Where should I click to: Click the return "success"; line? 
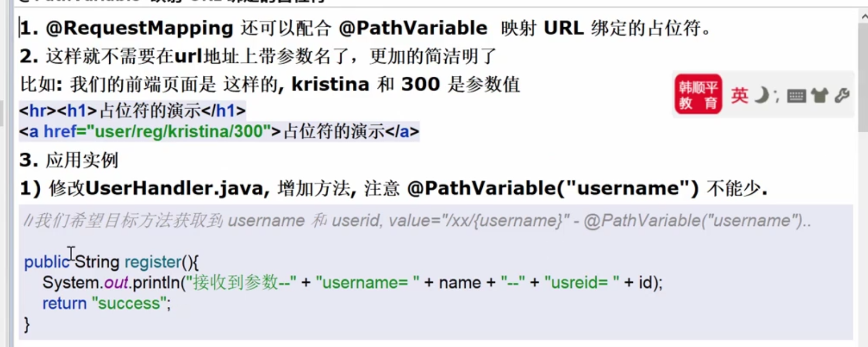(107, 304)
